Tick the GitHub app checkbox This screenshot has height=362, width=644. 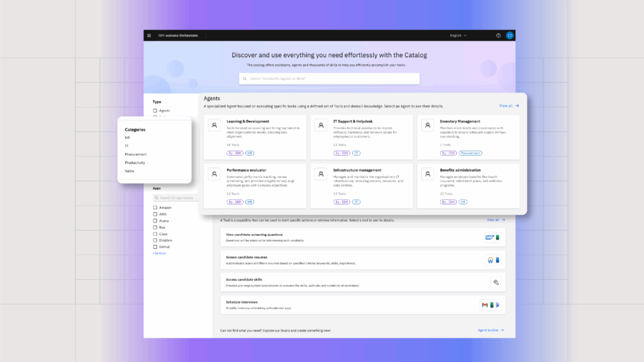coord(155,247)
